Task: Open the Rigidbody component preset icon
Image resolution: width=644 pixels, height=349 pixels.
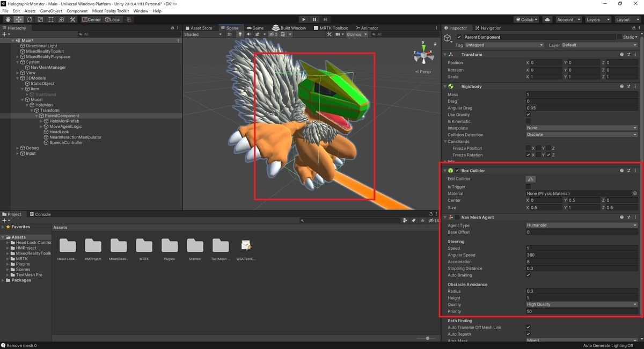Action: click(x=628, y=86)
